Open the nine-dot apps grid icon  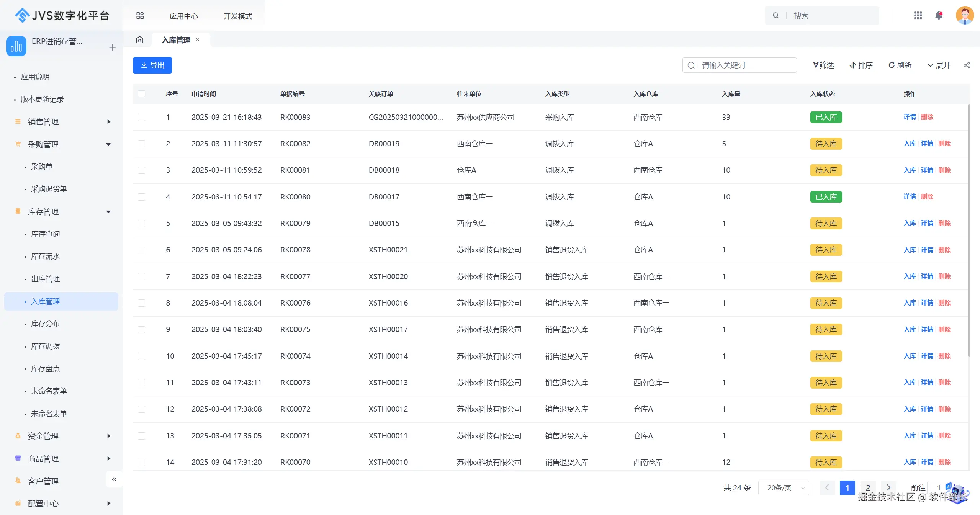pos(918,16)
